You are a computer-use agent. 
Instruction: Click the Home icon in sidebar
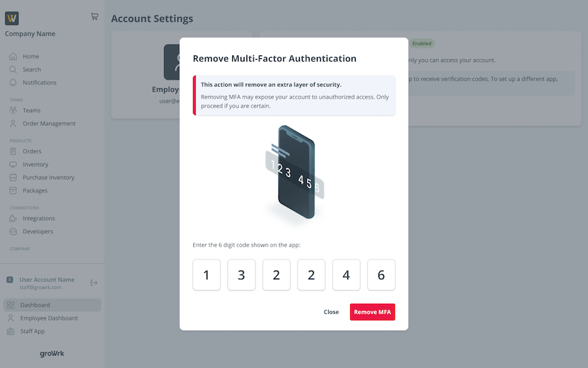[x=13, y=57]
